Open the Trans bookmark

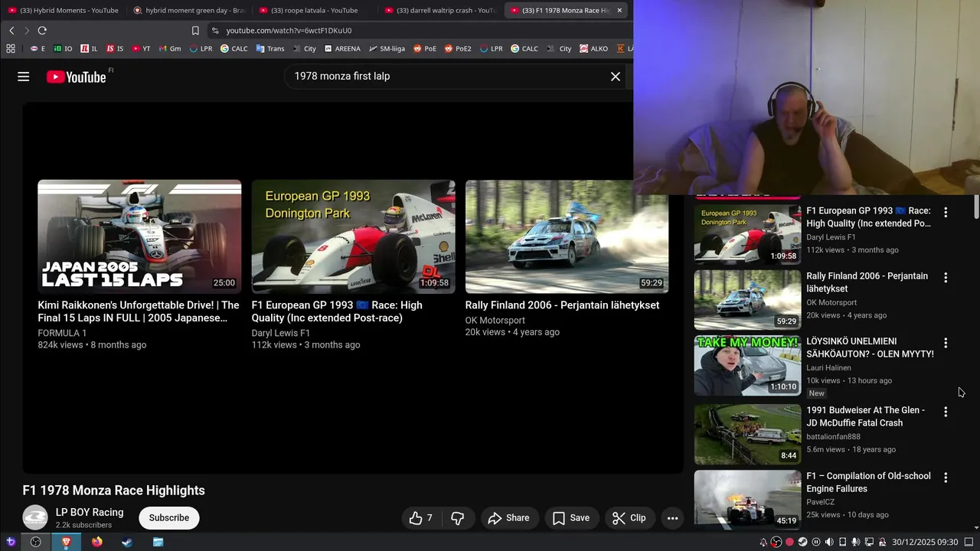[270, 48]
